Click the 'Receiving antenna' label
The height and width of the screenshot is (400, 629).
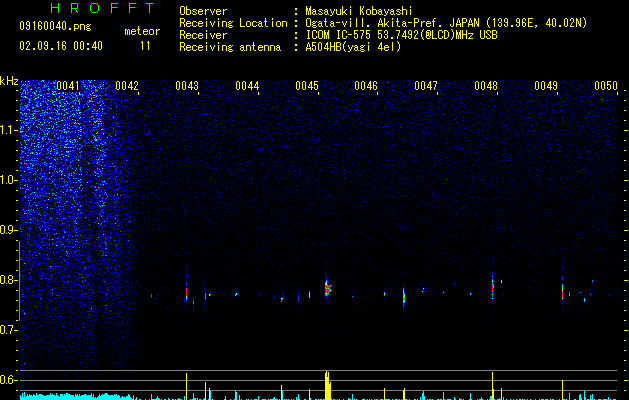pos(230,47)
